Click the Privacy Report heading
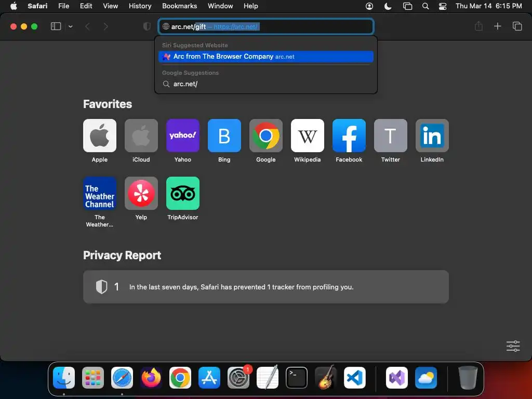This screenshot has width=532, height=399. 122,255
